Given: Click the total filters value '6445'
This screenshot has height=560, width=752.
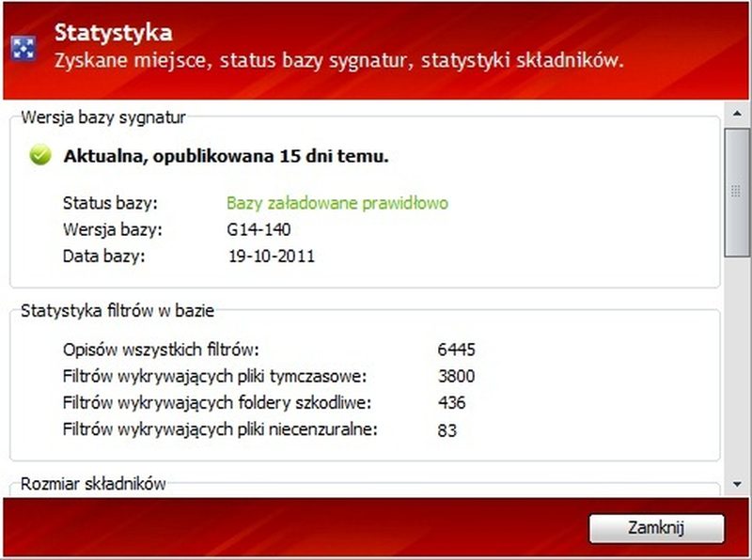Looking at the screenshot, I should click(x=456, y=350).
